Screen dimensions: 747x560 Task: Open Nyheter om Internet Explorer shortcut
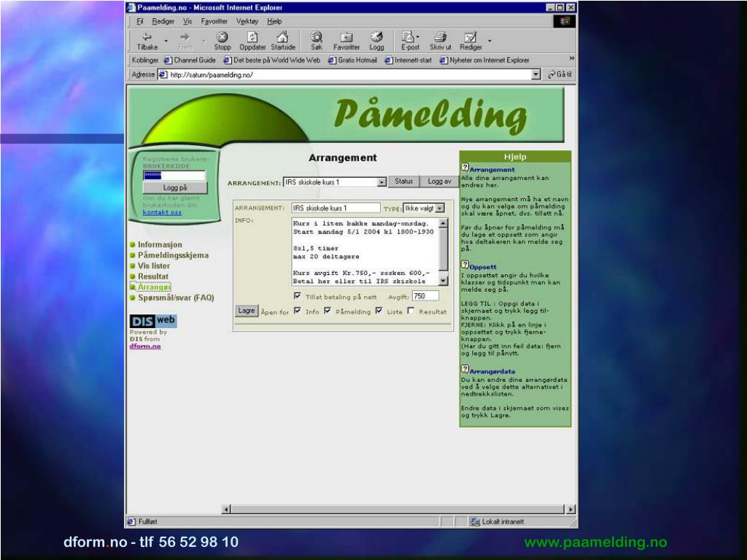point(484,60)
